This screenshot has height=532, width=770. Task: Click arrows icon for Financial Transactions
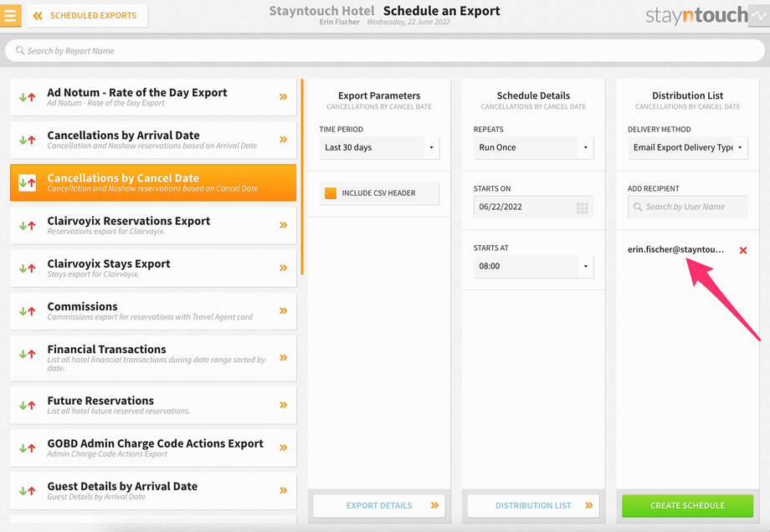[27, 353]
